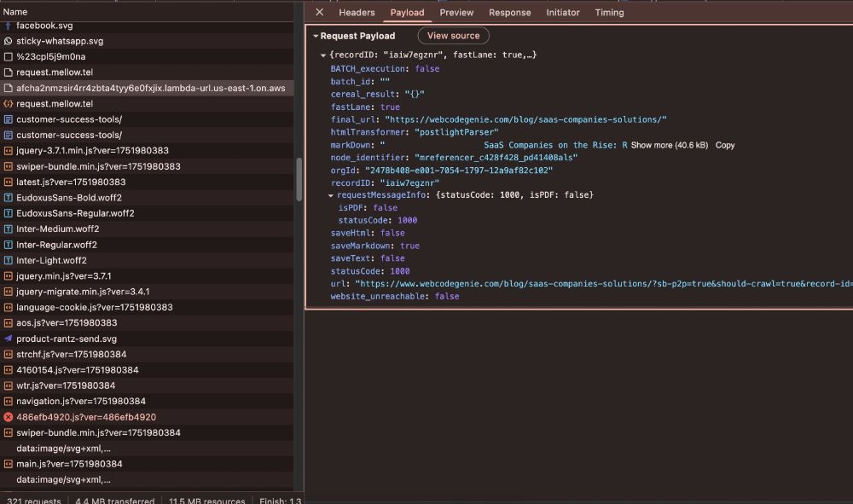
Task: Click document icon of first customer-success-tools/
Action: point(9,119)
